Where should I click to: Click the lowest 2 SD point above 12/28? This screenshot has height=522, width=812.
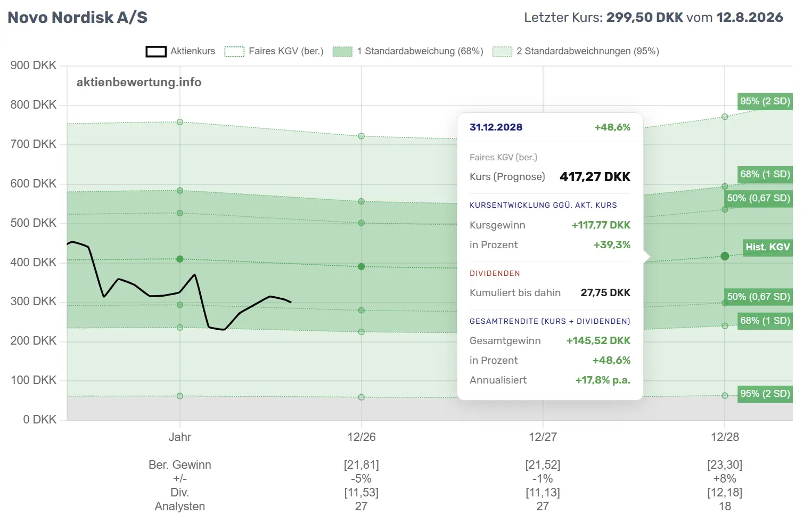(x=725, y=396)
